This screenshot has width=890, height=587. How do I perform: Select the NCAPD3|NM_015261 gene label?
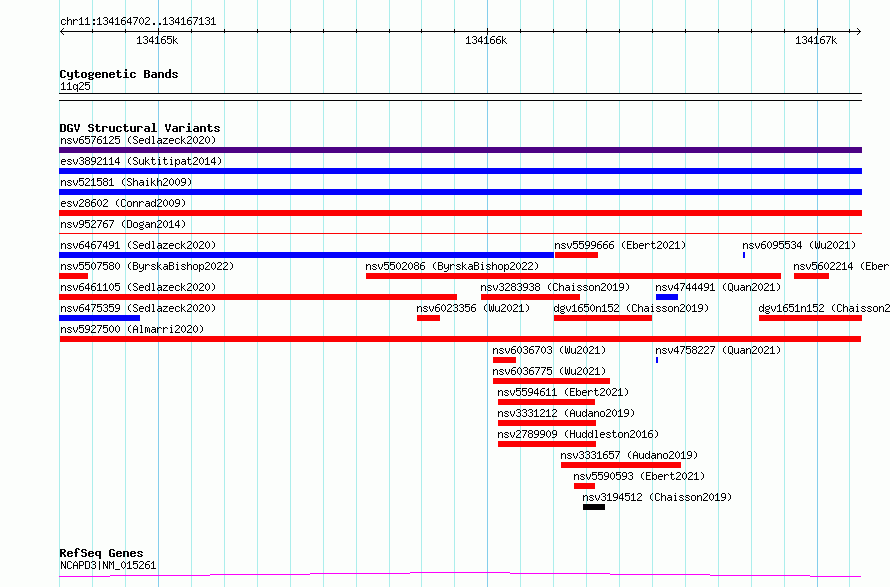(x=108, y=565)
